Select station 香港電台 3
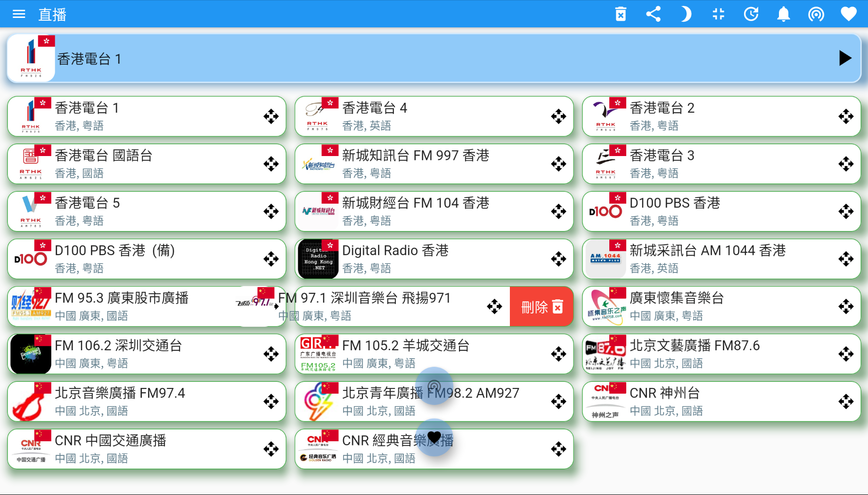Screen dimensions: 868x495 click(x=721, y=164)
